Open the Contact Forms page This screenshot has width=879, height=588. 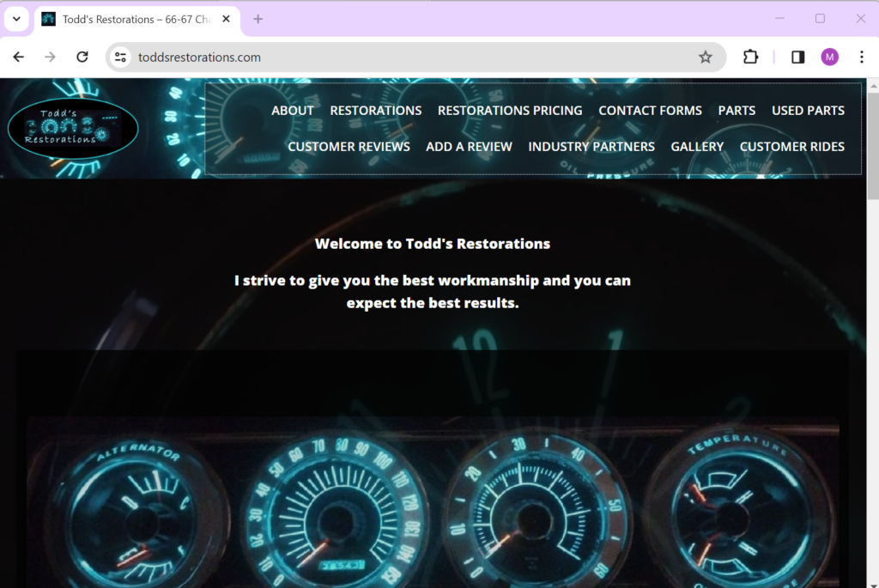pos(651,111)
